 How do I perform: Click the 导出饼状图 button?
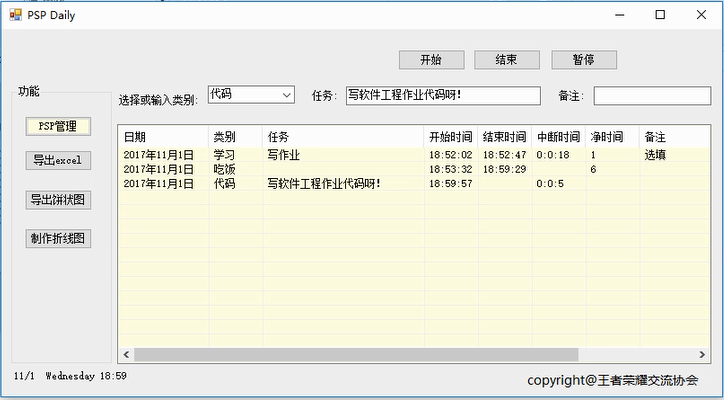click(58, 200)
